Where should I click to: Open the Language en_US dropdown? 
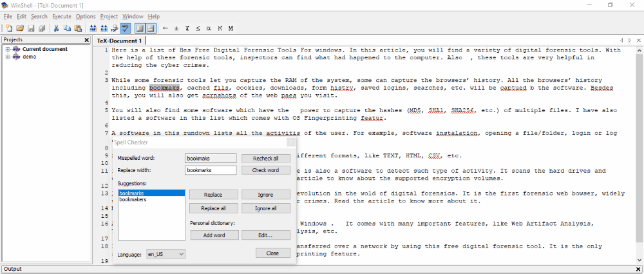pos(166,254)
